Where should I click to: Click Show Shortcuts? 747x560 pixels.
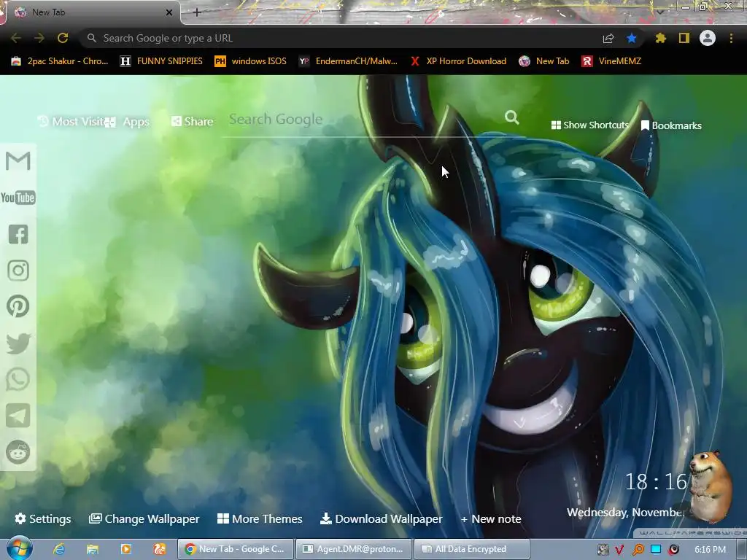[589, 125]
